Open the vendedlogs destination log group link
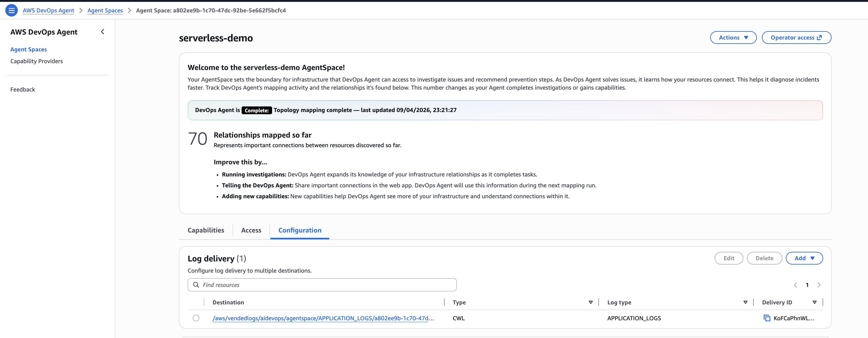This screenshot has width=868, height=338. coord(323,318)
